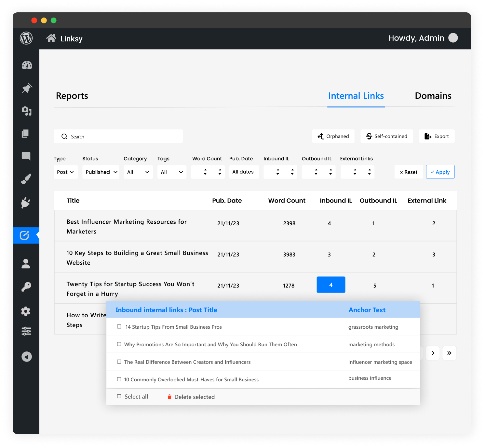This screenshot has width=485, height=448.
Task: Open Plugins plug icon in sidebar
Action: pos(26,203)
